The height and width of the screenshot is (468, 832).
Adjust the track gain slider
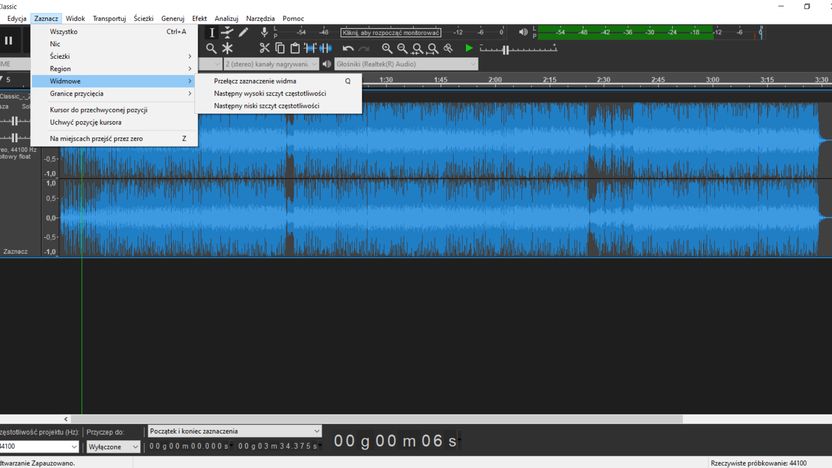(14, 121)
